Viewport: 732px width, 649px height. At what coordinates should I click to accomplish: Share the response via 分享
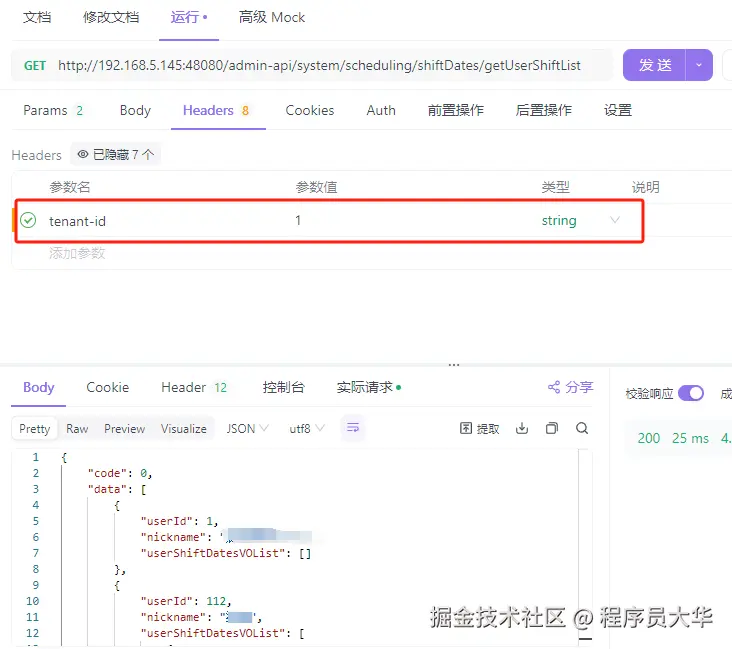click(x=570, y=387)
